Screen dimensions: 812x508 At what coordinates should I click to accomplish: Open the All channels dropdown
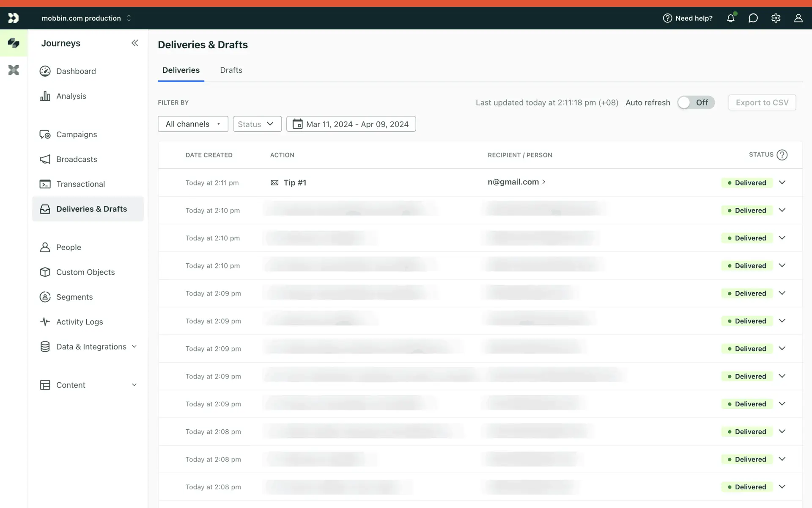(193, 124)
